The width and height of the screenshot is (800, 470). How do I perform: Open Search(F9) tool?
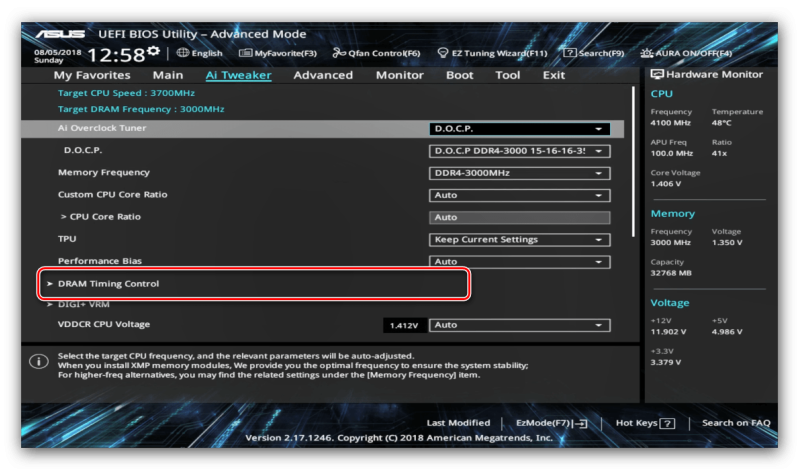tap(593, 53)
